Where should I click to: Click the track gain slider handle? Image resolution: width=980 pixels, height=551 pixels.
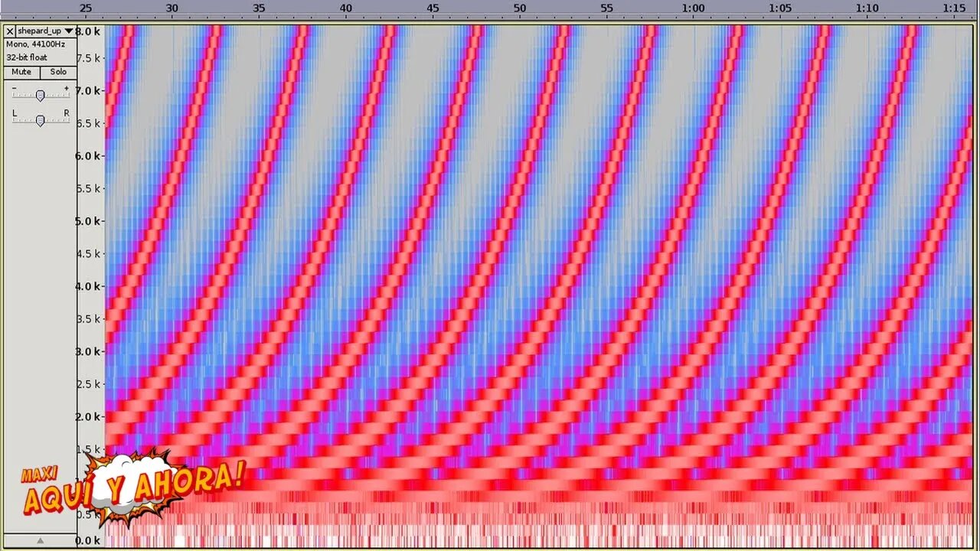[40, 96]
